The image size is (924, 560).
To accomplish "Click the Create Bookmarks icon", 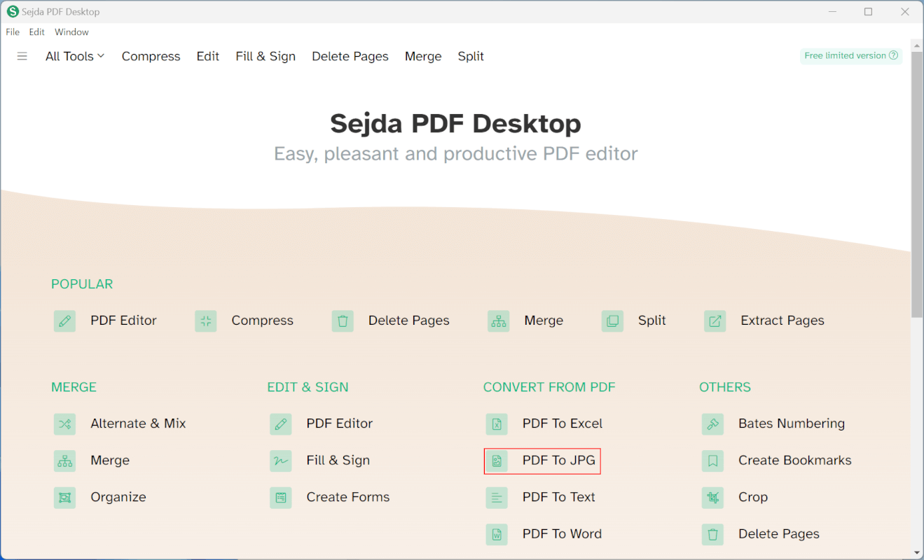I will [713, 461].
